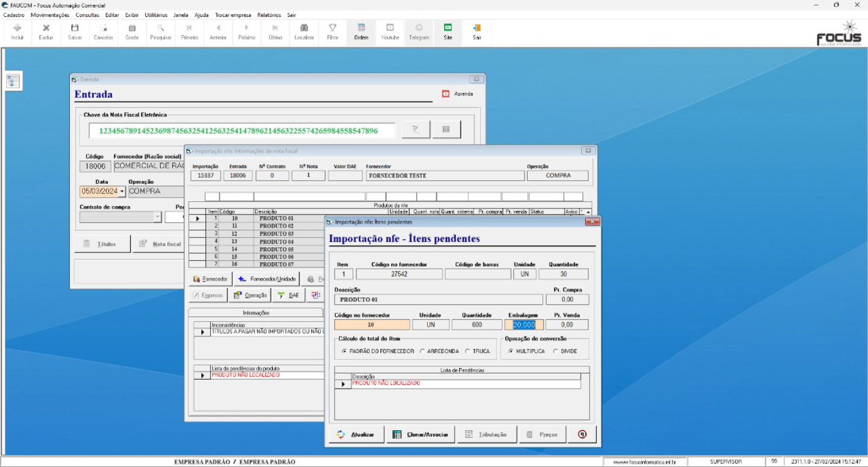Click the side panel icon on the desktop area
Viewport: 868px width, 467px height.
click(x=14, y=81)
